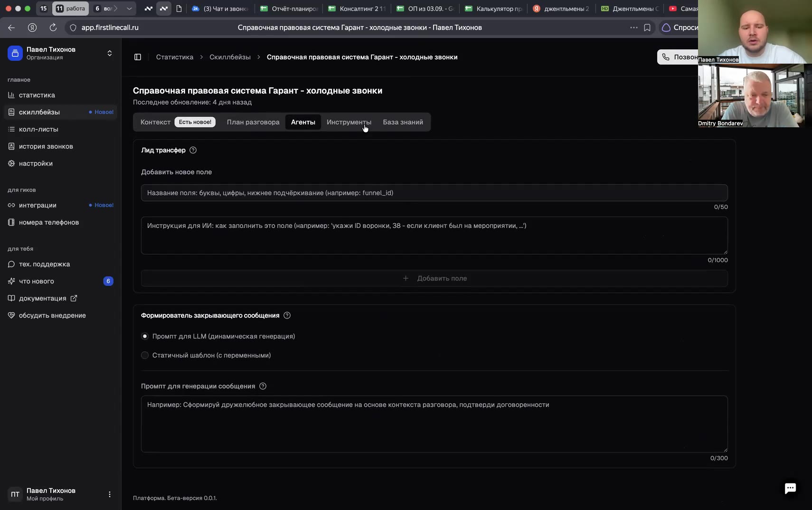Expand browser tab groups dropdown chevron

pos(129,9)
